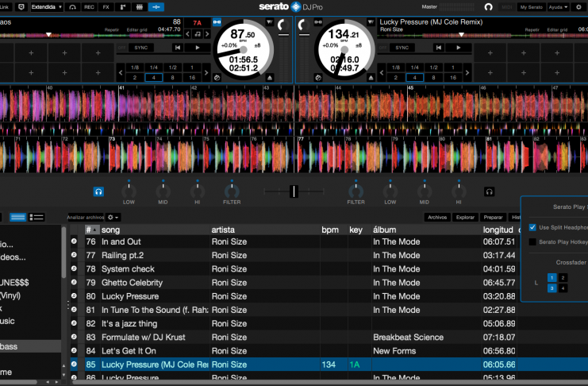Open the Extendida view mode dropdown
This screenshot has width=588, height=386.
[47, 6]
